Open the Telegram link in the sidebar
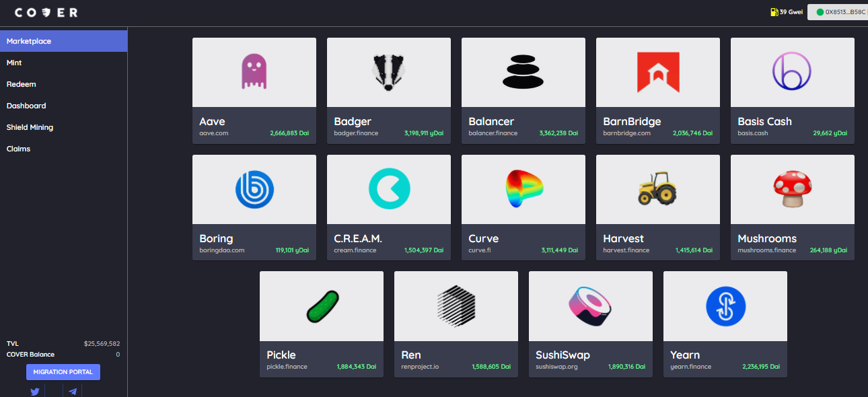Viewport: 868px width, 397px height. 73,391
